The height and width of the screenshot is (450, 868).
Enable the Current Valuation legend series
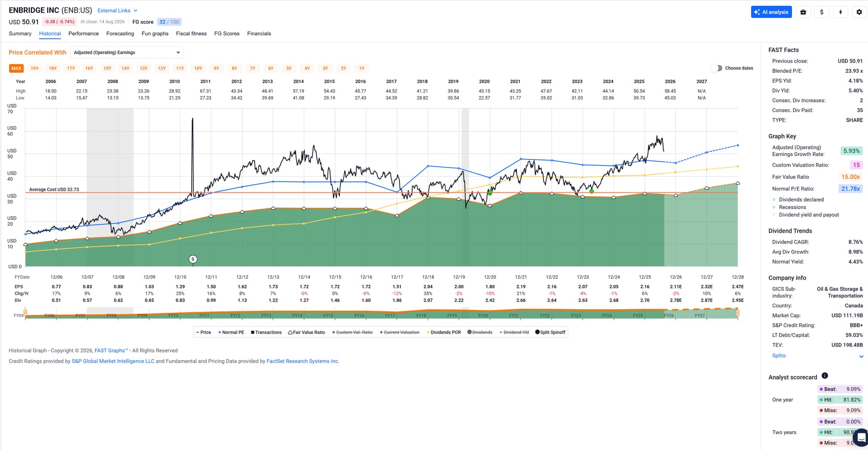[400, 333]
